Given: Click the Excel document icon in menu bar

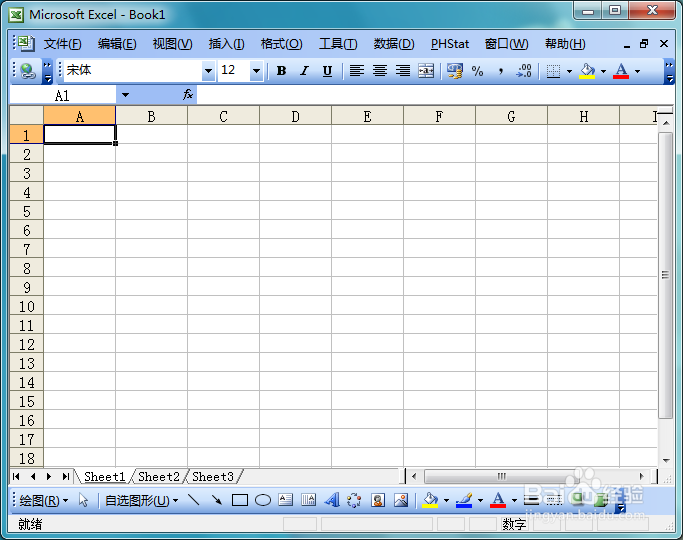Looking at the screenshot, I should tap(26, 43).
